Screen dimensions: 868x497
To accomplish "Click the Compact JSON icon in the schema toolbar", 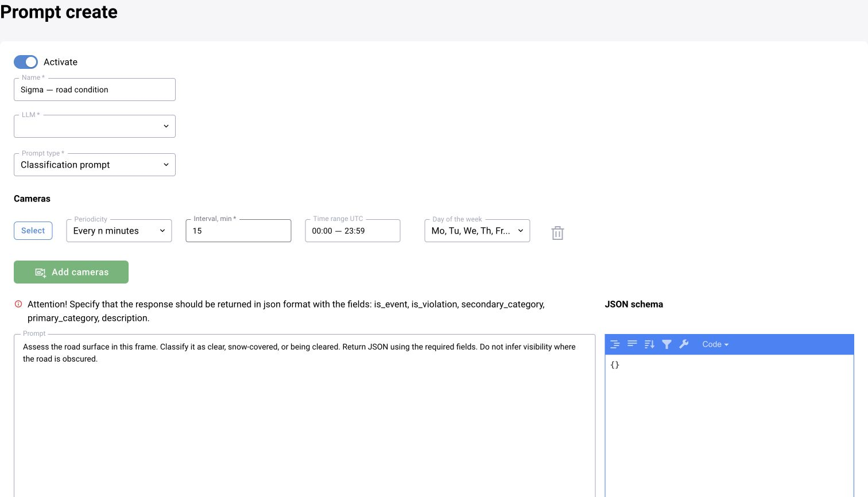I will [632, 344].
